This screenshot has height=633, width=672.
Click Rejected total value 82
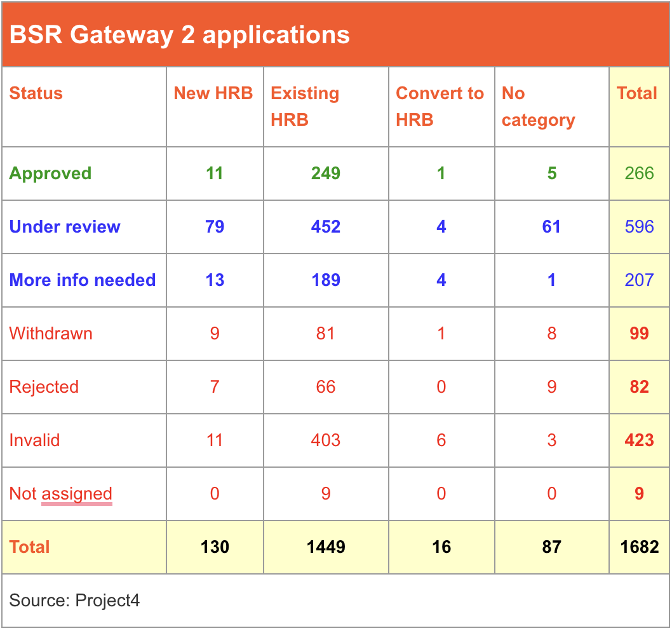point(639,387)
